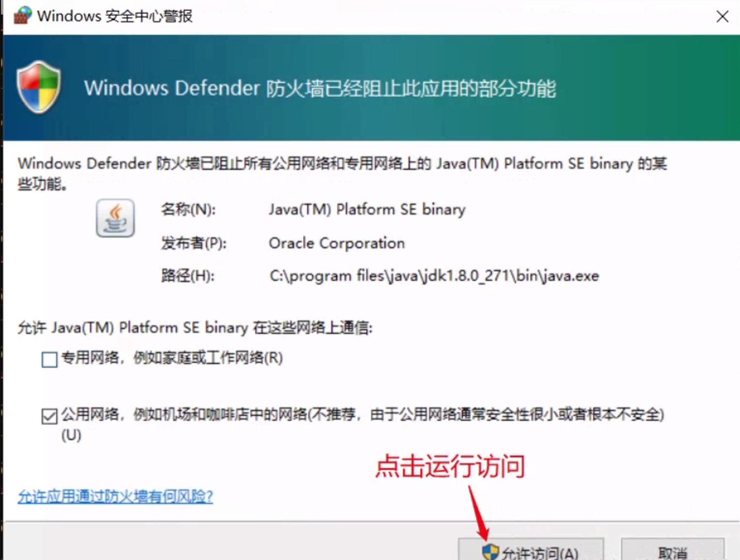Click the firewall icon in the title bar
The image size is (740, 560).
click(22, 15)
